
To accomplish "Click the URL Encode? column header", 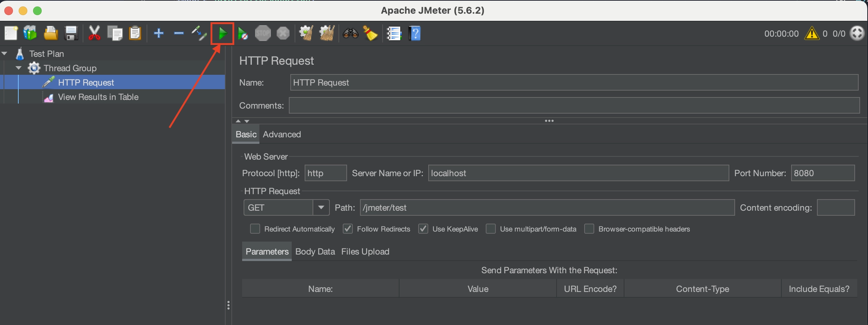I will pos(590,289).
